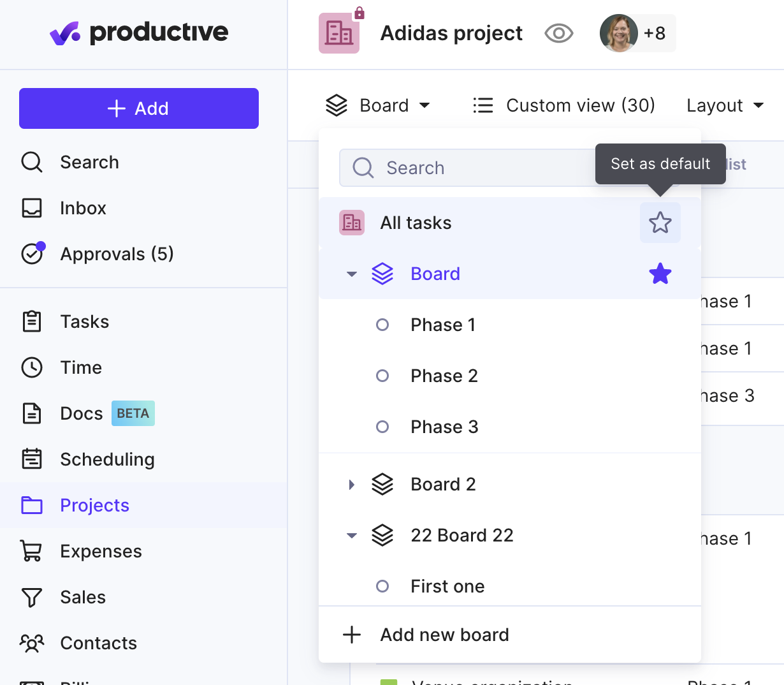
Task: Open Scheduling calendar icon
Action: point(32,459)
